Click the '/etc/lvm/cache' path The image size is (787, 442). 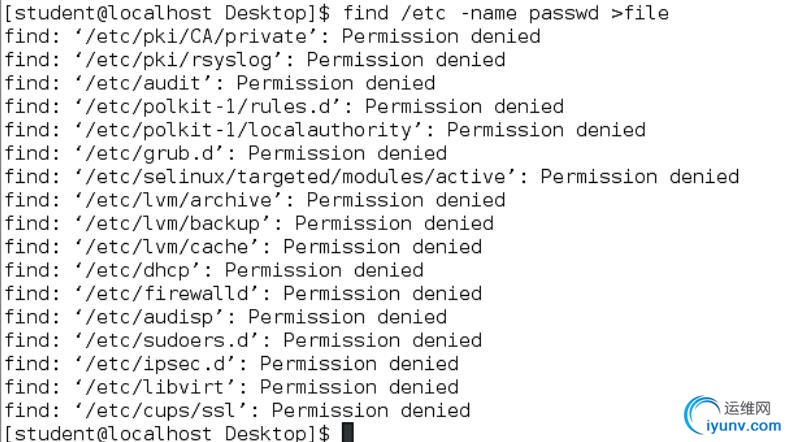click(x=168, y=247)
